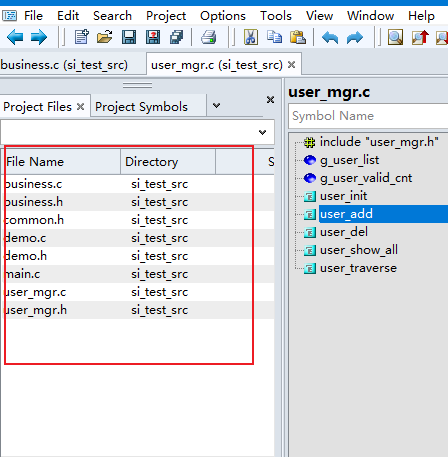Click the Go Forward arrow icon
Viewport: 448px width, 457px height.
pyautogui.click(x=39, y=37)
